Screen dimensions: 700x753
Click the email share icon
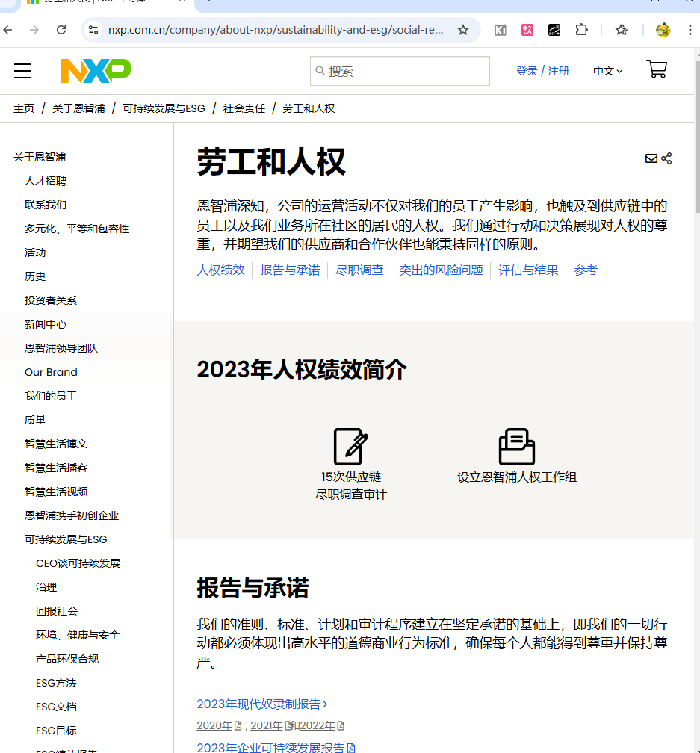651,158
